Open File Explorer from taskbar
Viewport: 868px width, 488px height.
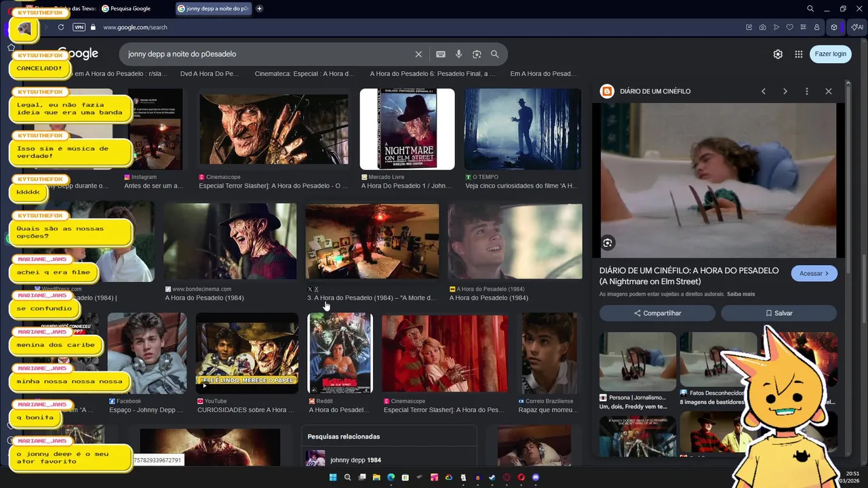pyautogui.click(x=376, y=477)
